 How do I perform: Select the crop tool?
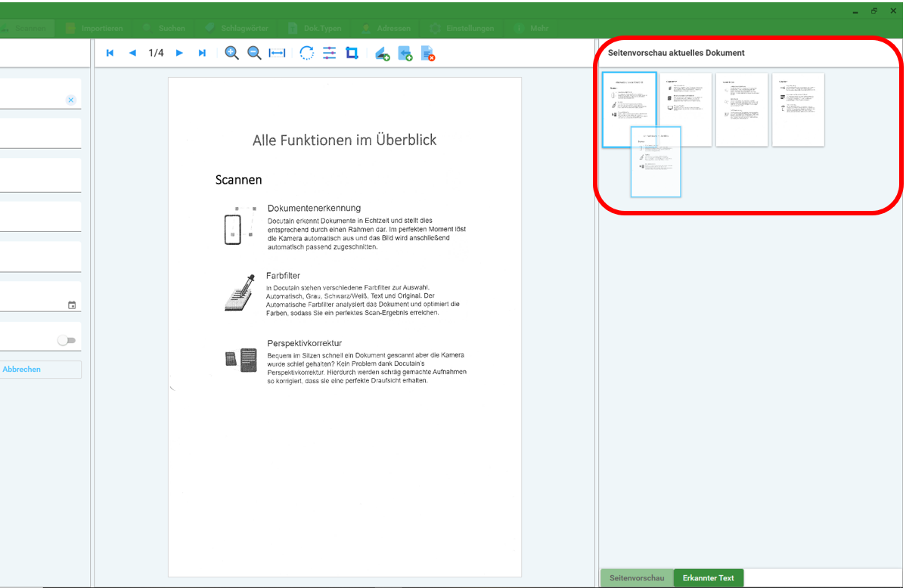point(352,53)
